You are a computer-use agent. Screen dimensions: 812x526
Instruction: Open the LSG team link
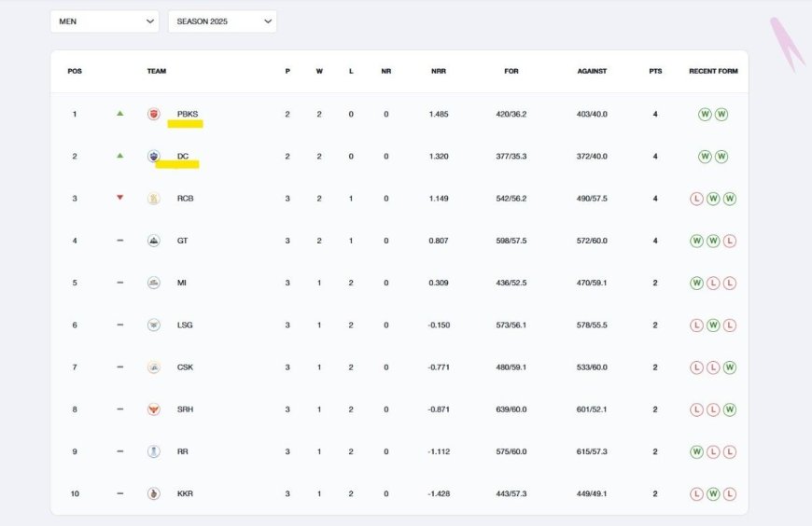coord(185,325)
